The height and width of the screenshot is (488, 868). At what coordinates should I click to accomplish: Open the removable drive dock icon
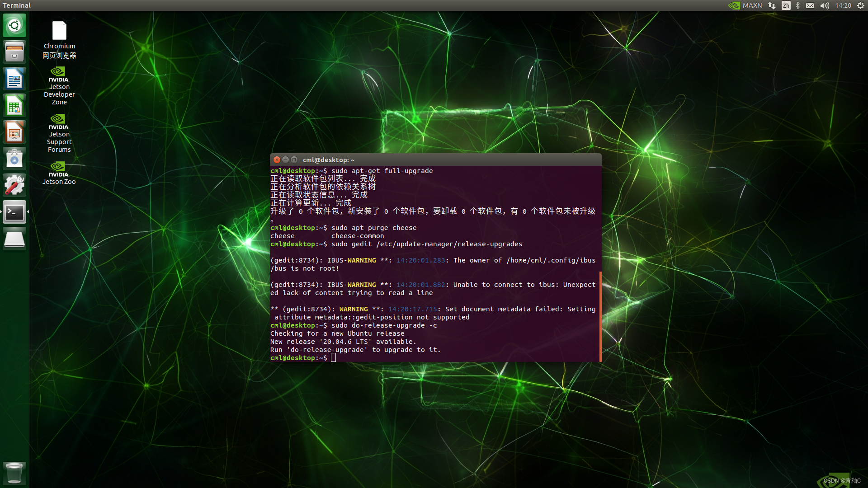14,239
